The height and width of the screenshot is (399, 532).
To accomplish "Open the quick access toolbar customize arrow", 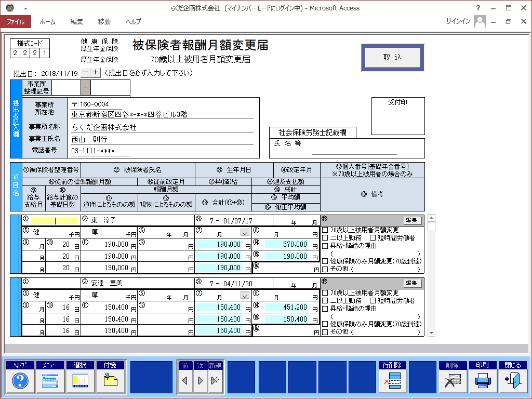I will pos(25,8).
